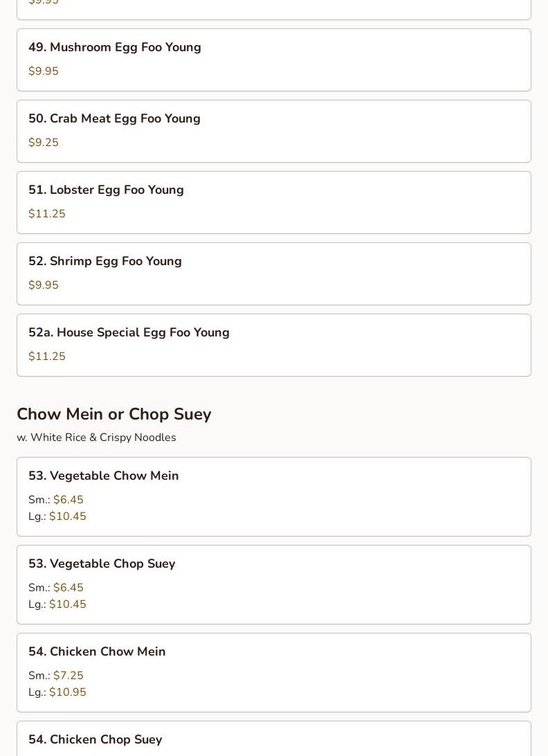Select the Chicken Chow Mein title
Screen dimensions: 548x756
97,651
